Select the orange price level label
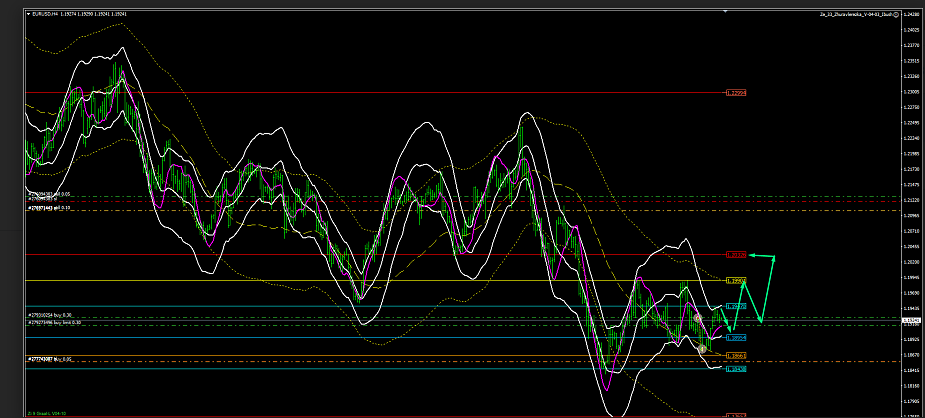Image resolution: width=925 pixels, height=418 pixels. (736, 355)
